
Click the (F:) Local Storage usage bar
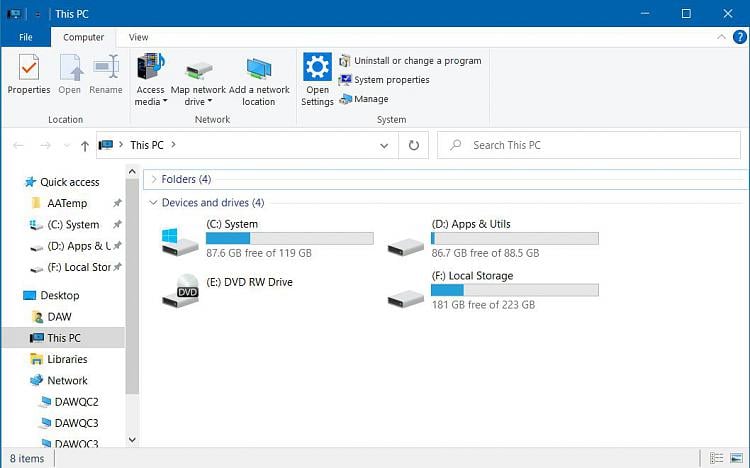coord(514,290)
